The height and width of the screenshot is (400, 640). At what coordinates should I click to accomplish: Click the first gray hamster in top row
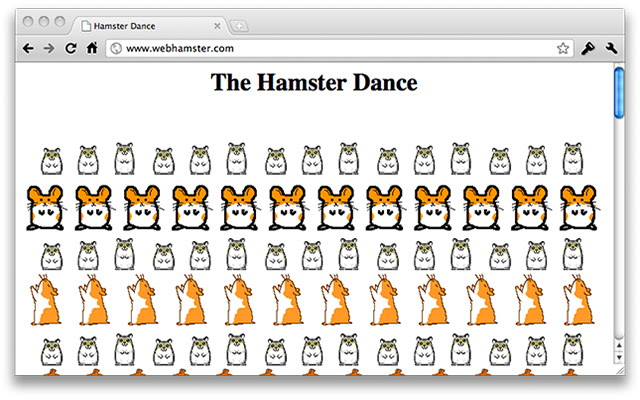52,161
